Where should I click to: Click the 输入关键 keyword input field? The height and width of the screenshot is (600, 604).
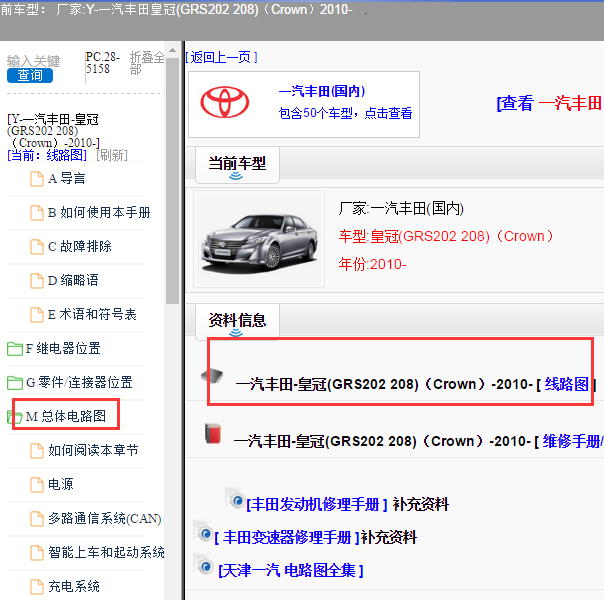pyautogui.click(x=34, y=61)
